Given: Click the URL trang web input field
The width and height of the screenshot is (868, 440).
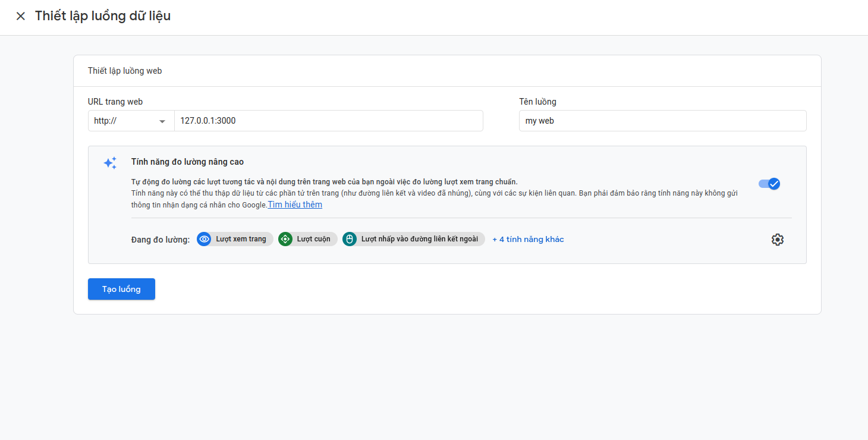Looking at the screenshot, I should [328, 121].
